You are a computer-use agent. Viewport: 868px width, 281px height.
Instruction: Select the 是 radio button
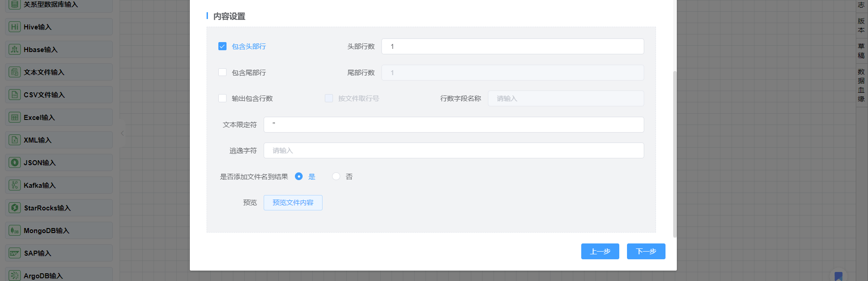click(299, 176)
